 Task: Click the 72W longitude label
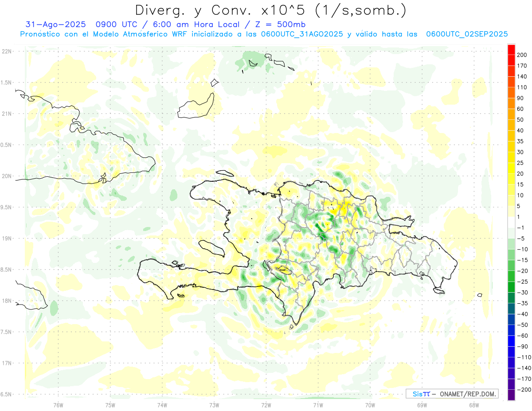tap(266, 405)
